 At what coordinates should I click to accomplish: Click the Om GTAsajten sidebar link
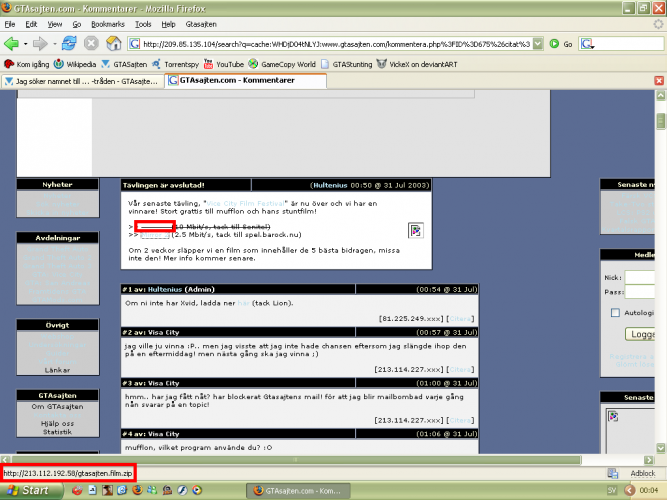[x=57, y=406]
